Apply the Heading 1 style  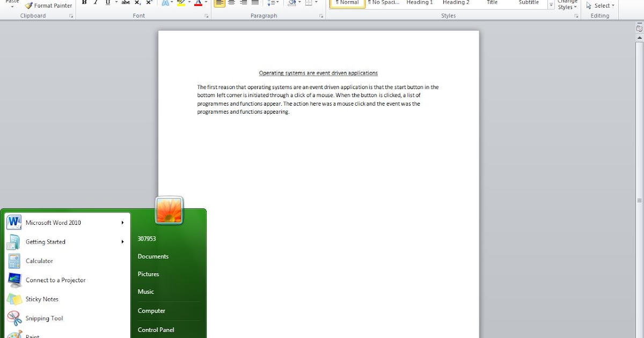click(x=420, y=3)
